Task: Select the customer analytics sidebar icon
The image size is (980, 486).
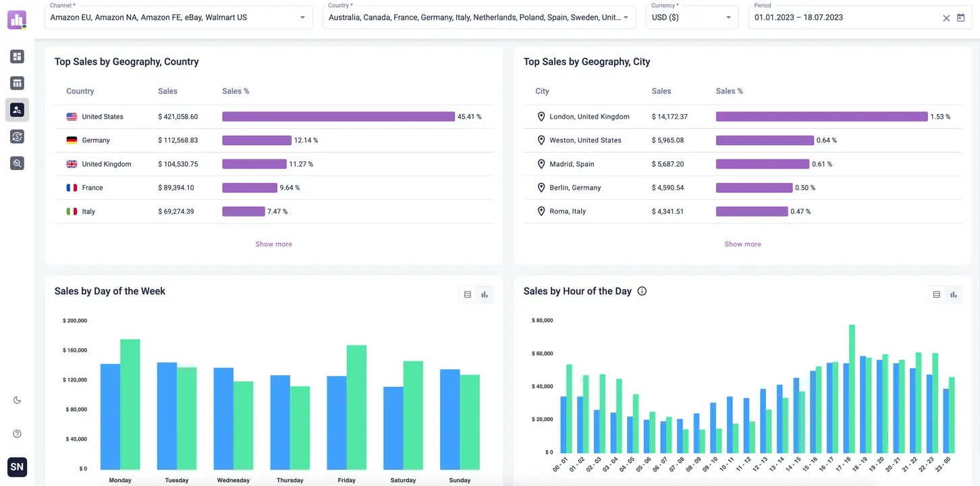Action: (17, 110)
